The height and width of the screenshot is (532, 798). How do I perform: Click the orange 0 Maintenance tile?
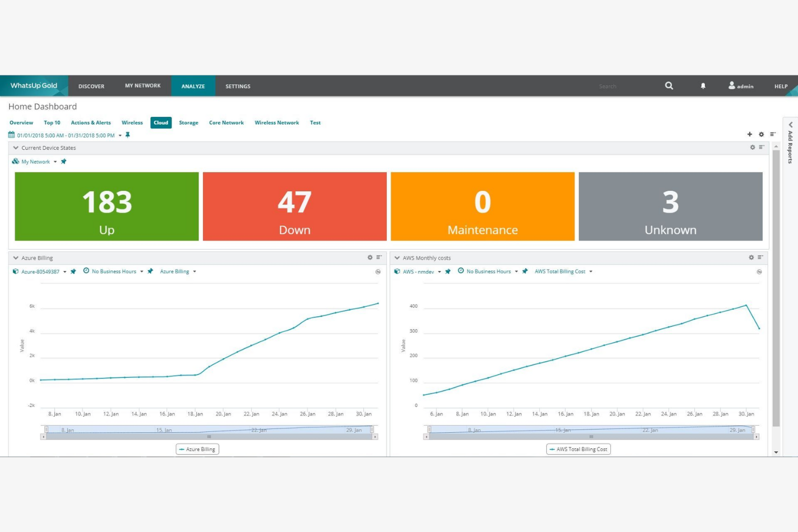point(483,206)
